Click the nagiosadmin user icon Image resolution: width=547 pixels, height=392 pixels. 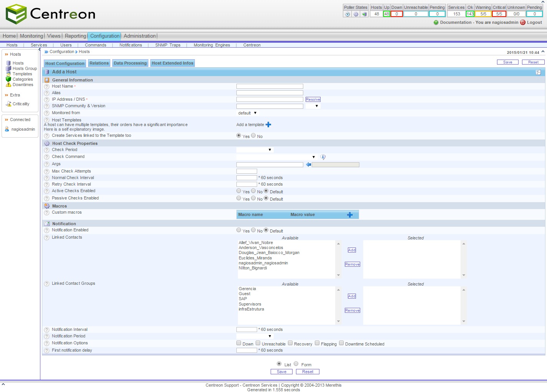(7, 129)
